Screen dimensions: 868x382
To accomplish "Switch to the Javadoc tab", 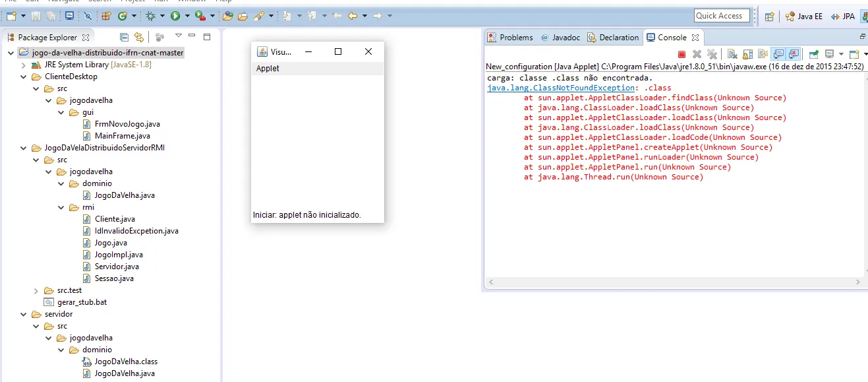I will pyautogui.click(x=560, y=38).
